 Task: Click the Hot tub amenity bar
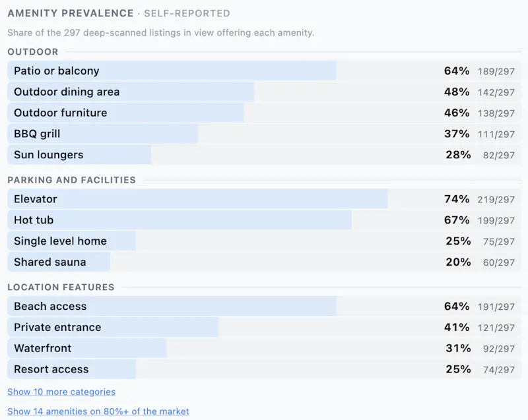[x=265, y=220]
